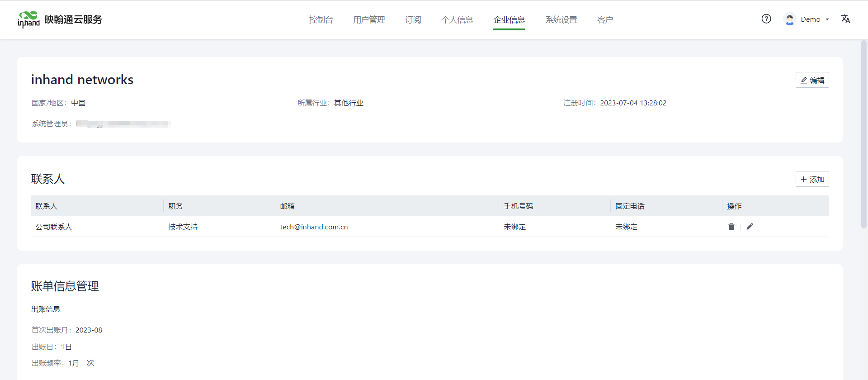868x380 pixels.
Task: Click the vertical page scrollbar
Action: click(x=863, y=134)
